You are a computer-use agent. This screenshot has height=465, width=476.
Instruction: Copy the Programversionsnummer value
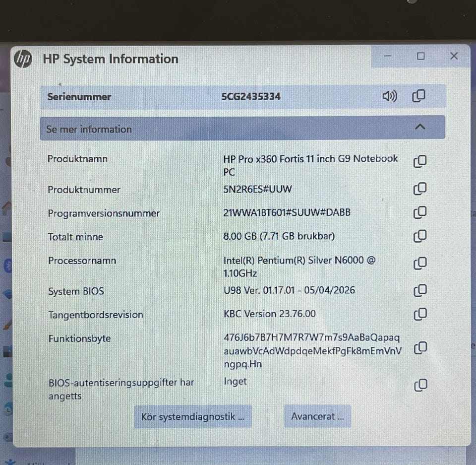420,212
